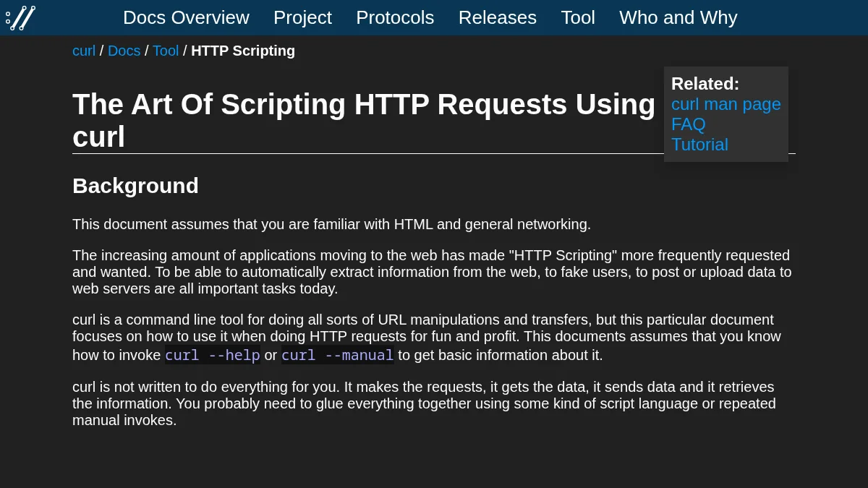Viewport: 868px width, 488px height.
Task: Open the Tutorial related link
Action: [699, 145]
